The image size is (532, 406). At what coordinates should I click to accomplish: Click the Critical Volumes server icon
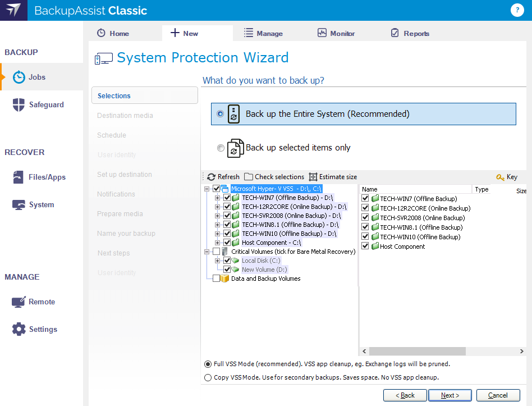(x=224, y=252)
